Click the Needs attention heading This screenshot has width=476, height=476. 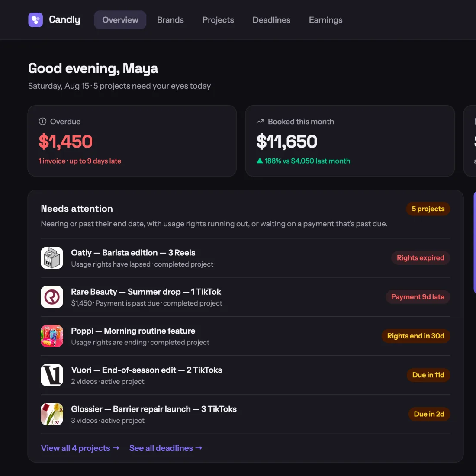point(77,209)
